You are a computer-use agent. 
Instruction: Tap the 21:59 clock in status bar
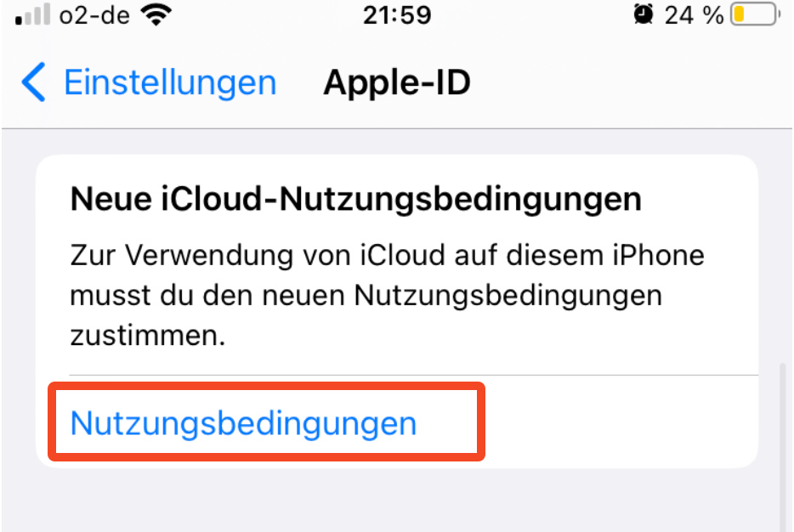[x=397, y=15]
